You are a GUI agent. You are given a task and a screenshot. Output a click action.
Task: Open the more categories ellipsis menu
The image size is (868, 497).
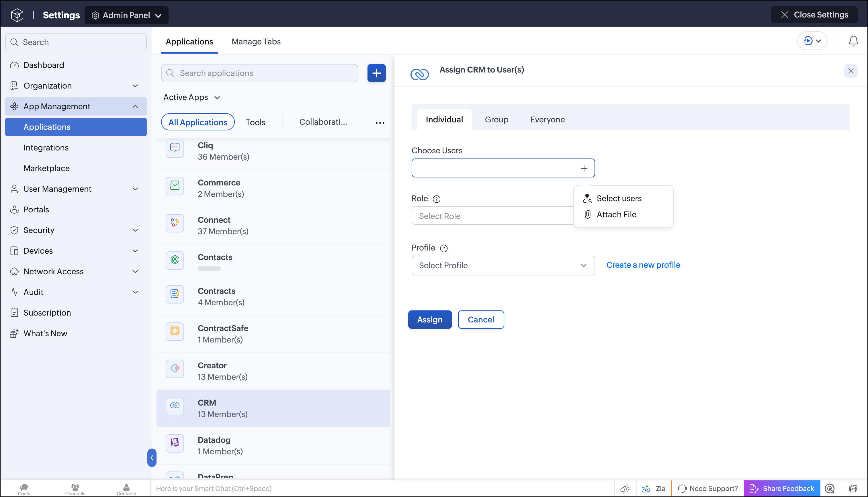(380, 123)
